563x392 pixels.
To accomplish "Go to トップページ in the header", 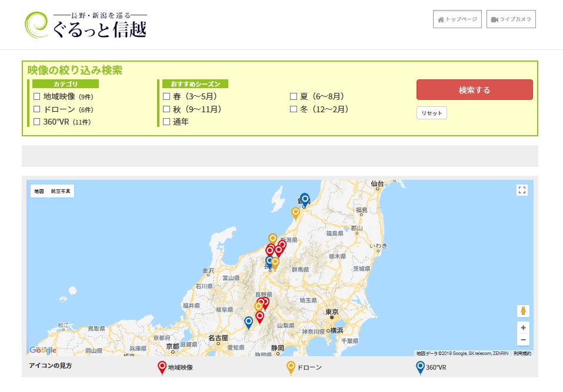I will coord(458,19).
